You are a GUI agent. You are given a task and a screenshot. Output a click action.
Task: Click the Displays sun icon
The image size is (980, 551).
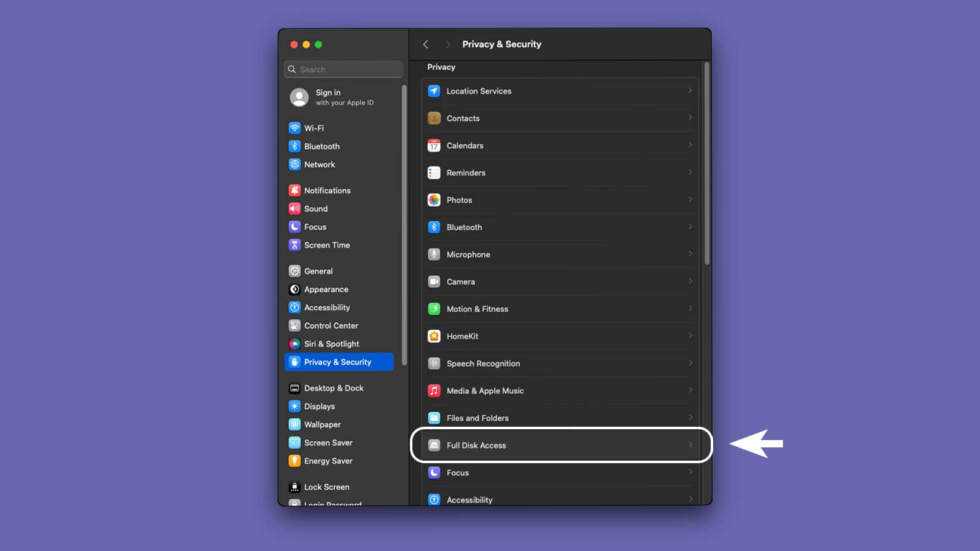[295, 406]
